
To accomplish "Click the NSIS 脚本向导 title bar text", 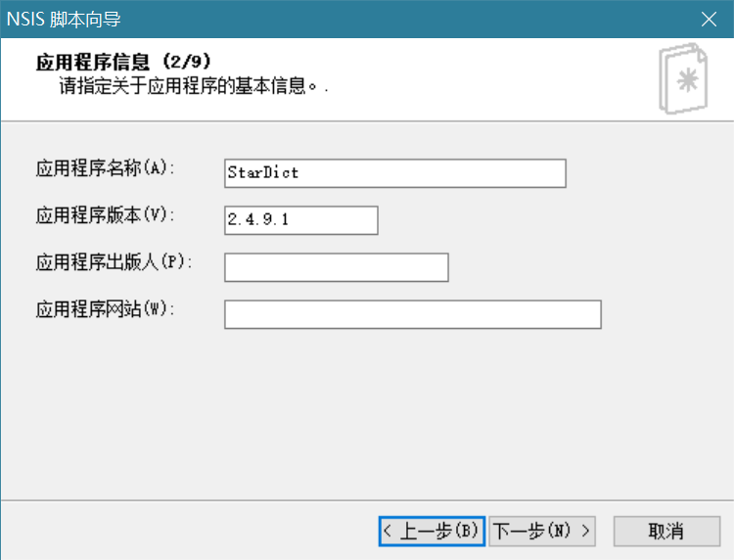I will pos(65,19).
